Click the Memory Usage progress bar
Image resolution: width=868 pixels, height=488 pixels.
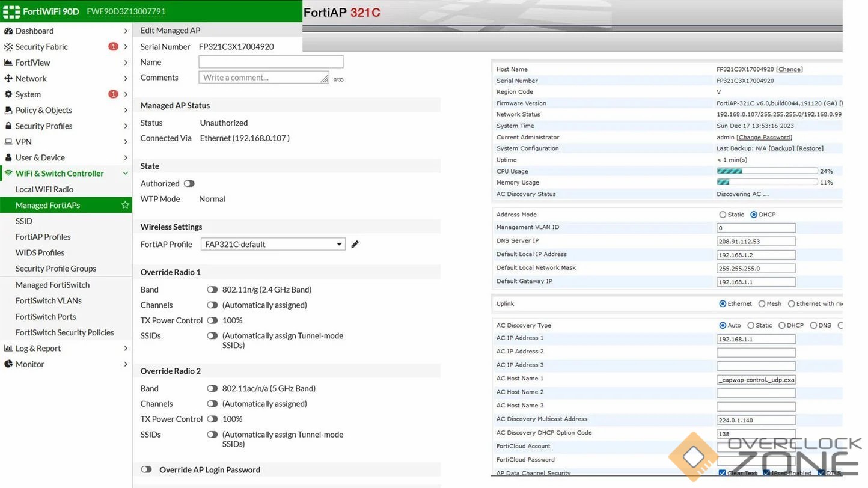767,182
